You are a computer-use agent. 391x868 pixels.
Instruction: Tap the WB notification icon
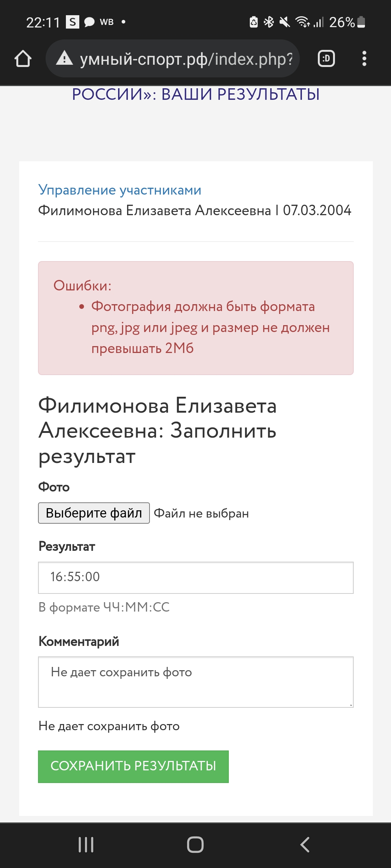coord(107,22)
